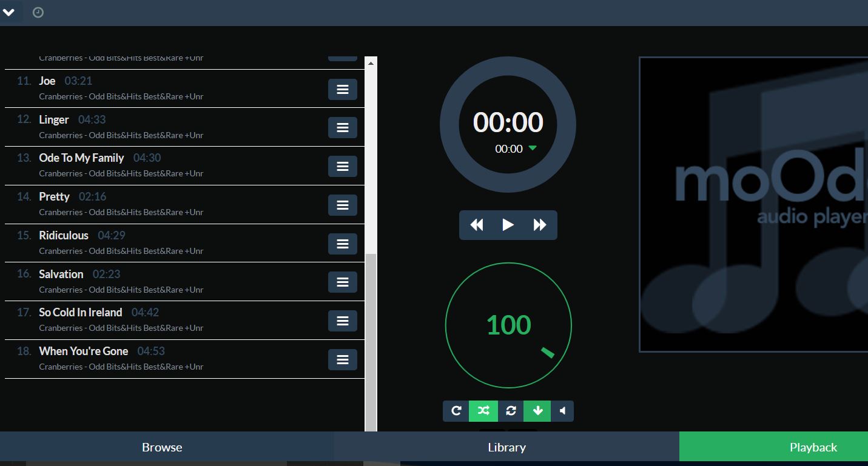Click the 04:53 duration of When You're Gone
868x466 pixels.
point(151,351)
